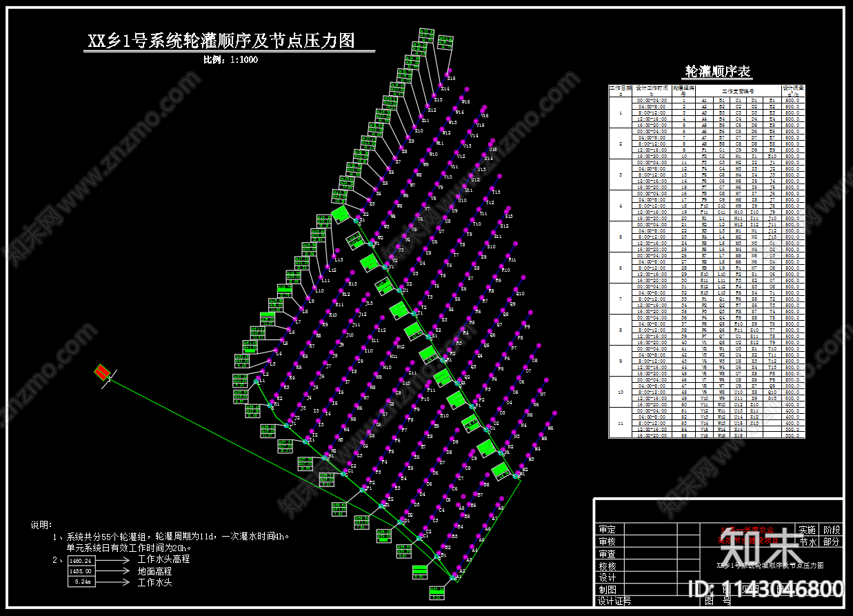Select legend label 地面高程
This screenshot has height=616, width=853.
coord(154,571)
